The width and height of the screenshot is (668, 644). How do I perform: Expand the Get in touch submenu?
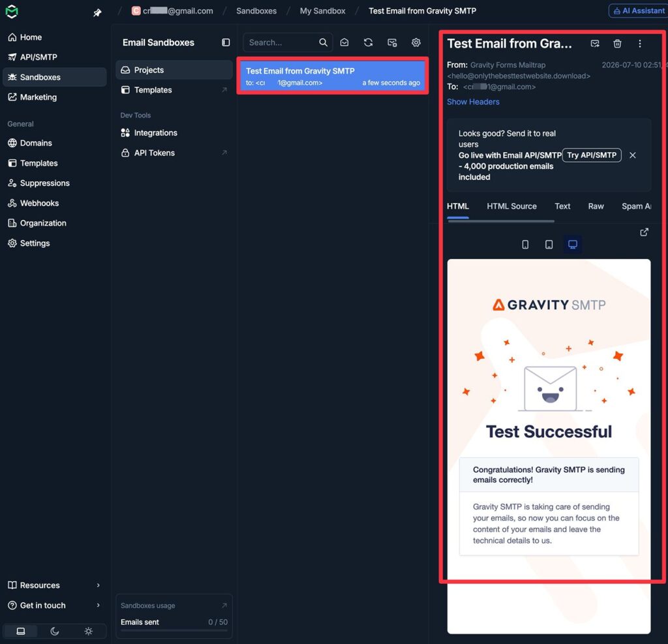55,606
